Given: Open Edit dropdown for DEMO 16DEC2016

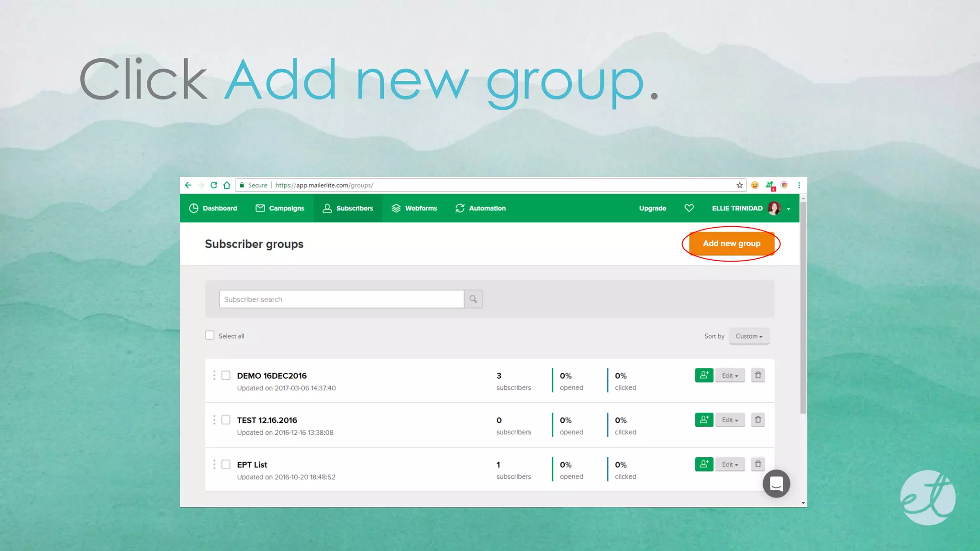Looking at the screenshot, I should 730,375.
